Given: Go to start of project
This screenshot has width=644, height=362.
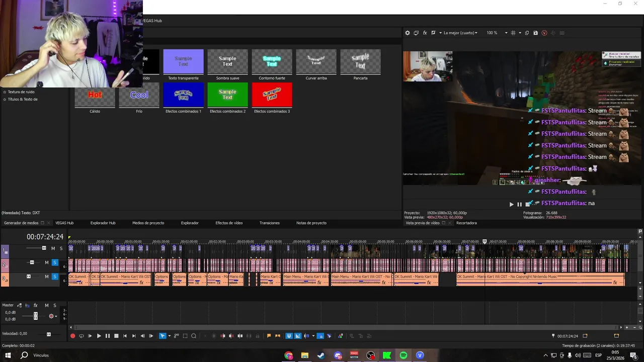Looking at the screenshot, I should (x=125, y=336).
